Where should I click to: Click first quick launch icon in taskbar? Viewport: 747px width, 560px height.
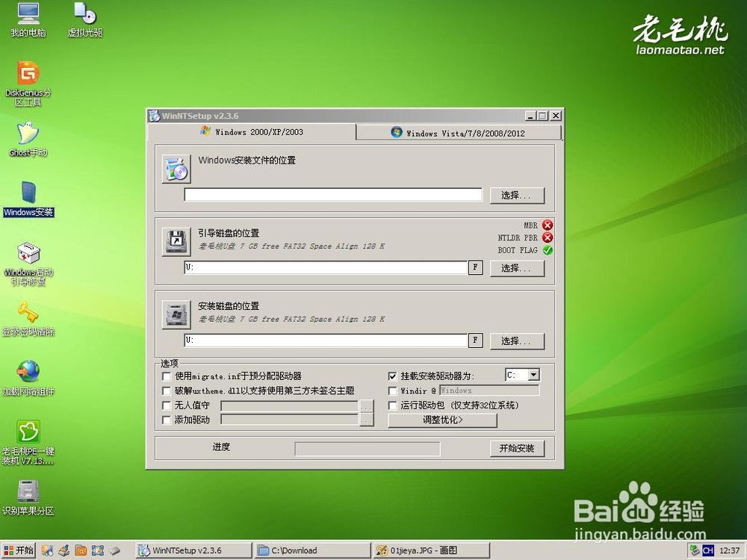click(47, 551)
